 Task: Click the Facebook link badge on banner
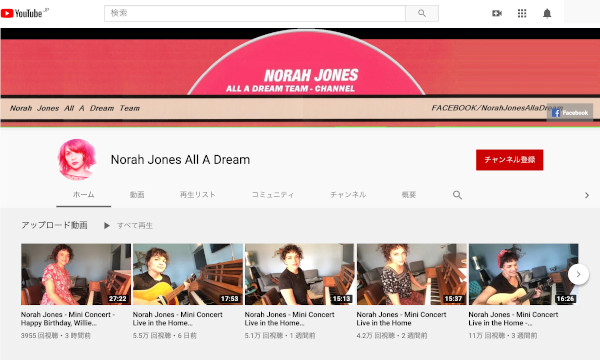[570, 112]
